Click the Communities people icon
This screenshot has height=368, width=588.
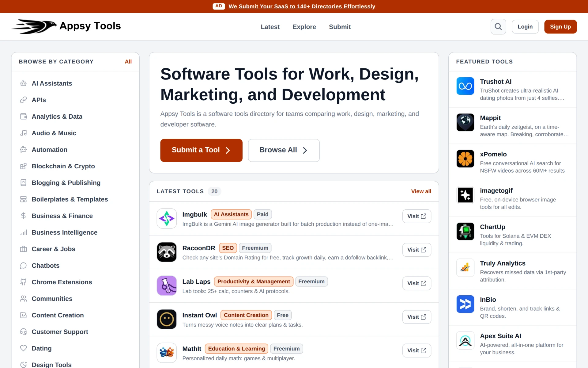23,299
